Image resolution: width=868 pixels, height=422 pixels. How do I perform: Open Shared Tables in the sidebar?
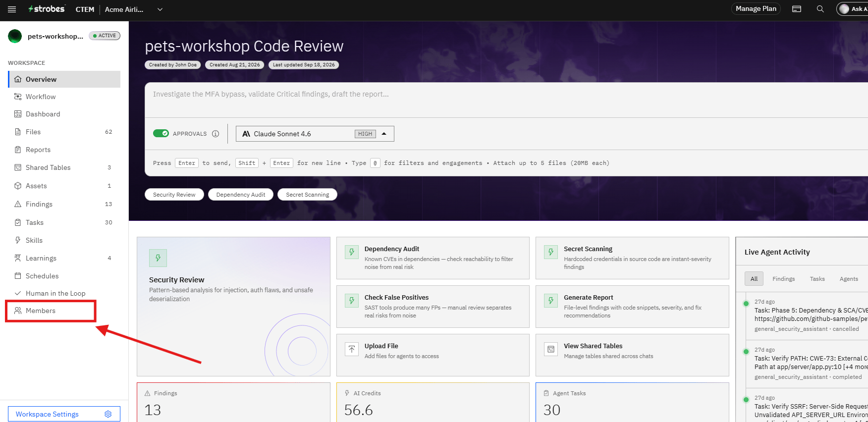coord(64,167)
